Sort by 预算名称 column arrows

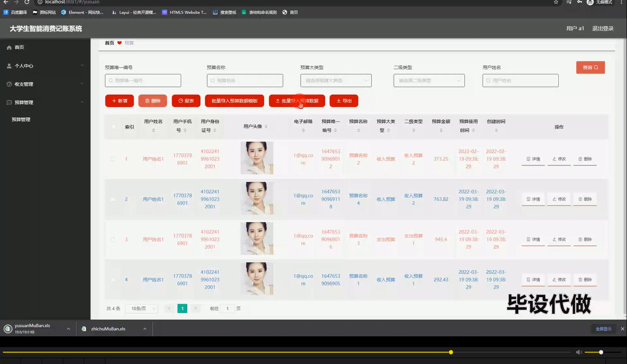point(359,130)
